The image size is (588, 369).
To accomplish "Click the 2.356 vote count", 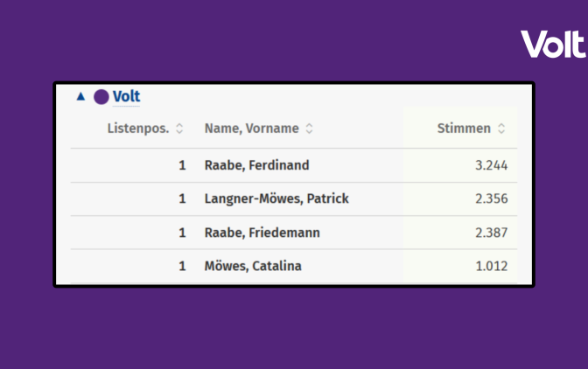I will 491,198.
